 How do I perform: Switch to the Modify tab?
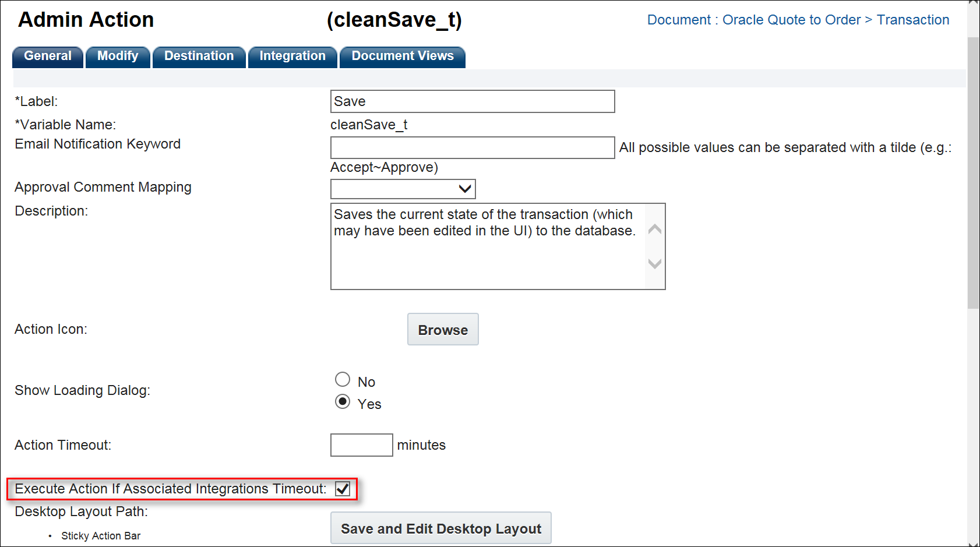[x=118, y=57]
